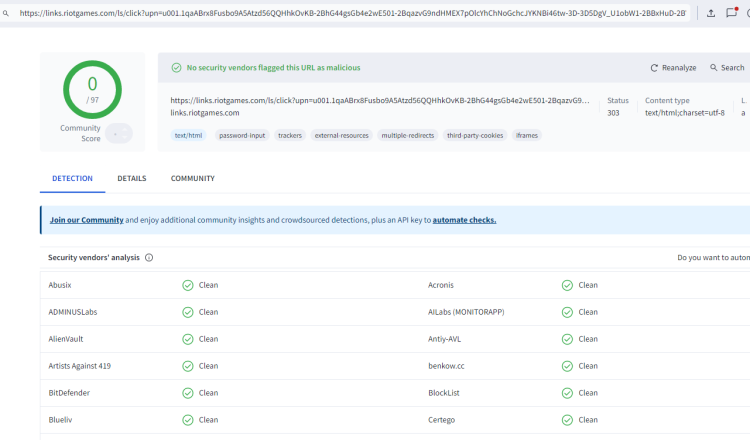The image size is (750, 440).
Task: Click the URL search input field
Action: click(x=352, y=13)
